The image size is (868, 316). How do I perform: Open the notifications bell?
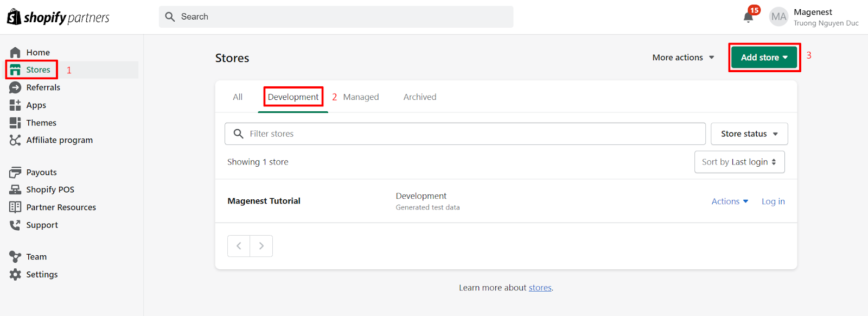point(749,17)
